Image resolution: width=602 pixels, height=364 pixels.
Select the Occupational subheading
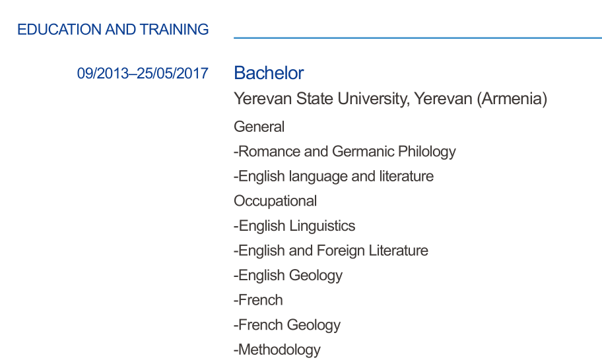tap(275, 201)
